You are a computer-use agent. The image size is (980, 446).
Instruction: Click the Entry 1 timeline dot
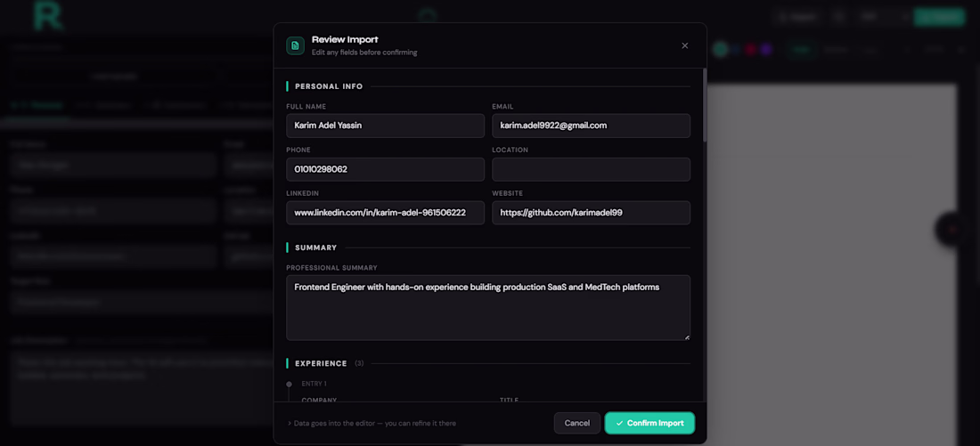click(289, 384)
